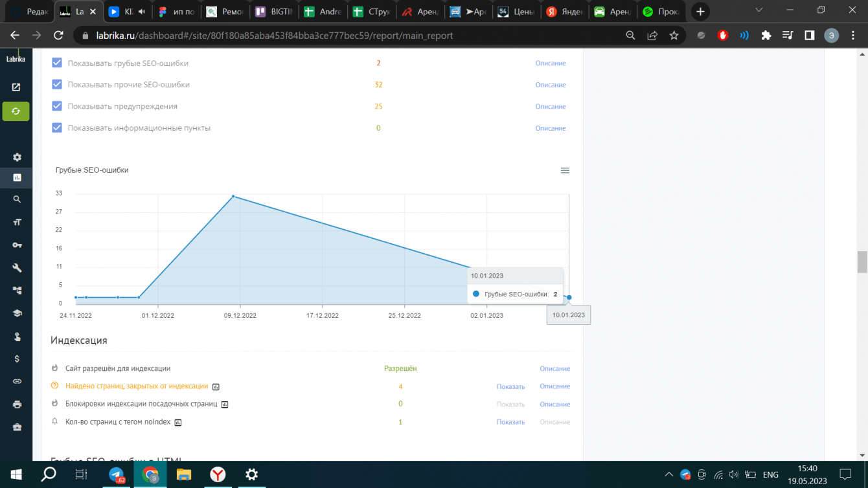Open the settings gear in Labrika sidebar

pyautogui.click(x=17, y=157)
